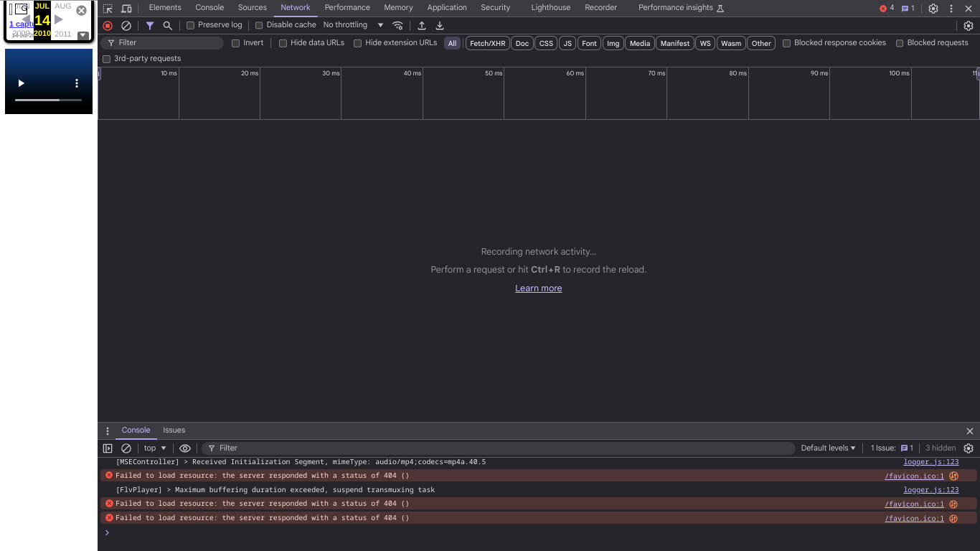This screenshot has width=980, height=551.
Task: Enable the Preserve log checkbox
Action: (190, 24)
